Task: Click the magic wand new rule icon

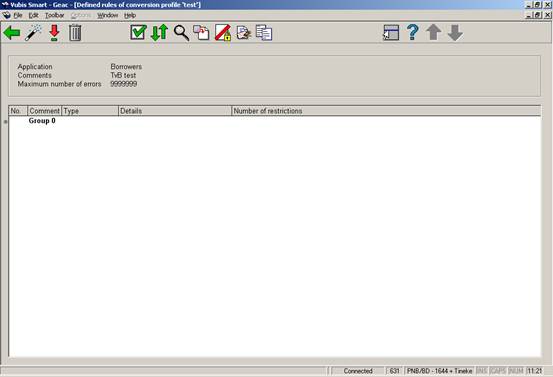Action: 33,33
